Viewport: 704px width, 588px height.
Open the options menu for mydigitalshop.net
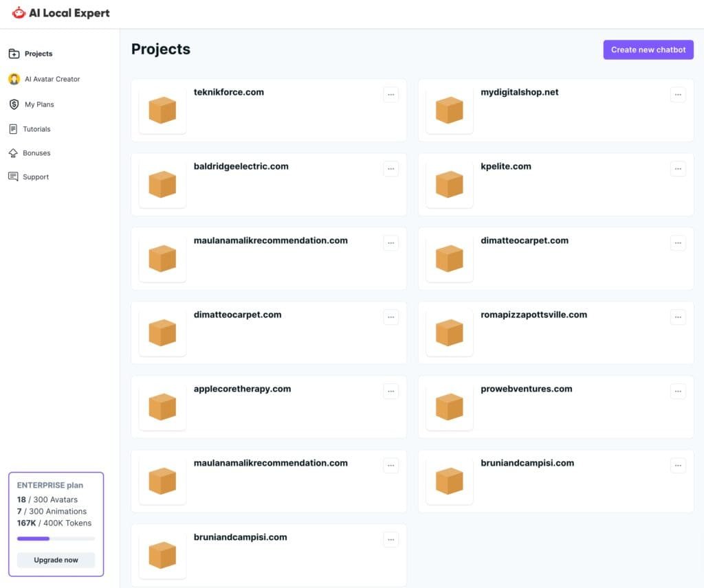(x=678, y=95)
